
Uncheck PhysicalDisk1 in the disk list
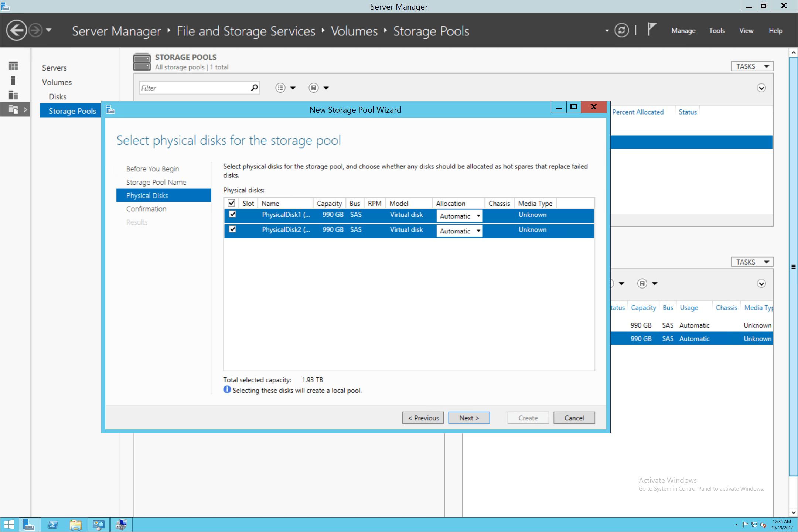point(232,214)
